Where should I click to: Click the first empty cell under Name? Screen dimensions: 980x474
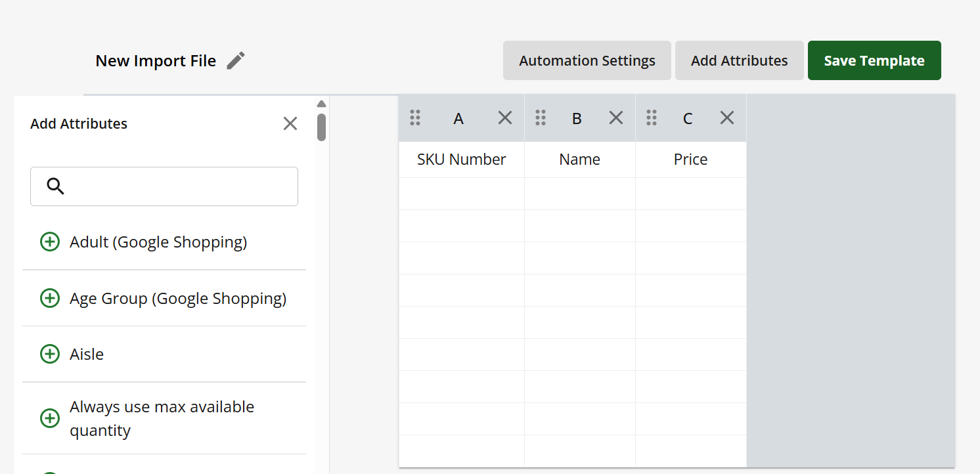pos(580,194)
